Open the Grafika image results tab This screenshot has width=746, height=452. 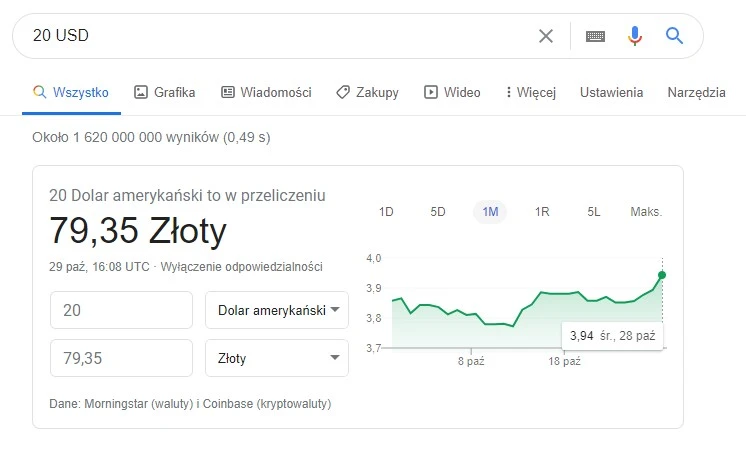click(164, 93)
